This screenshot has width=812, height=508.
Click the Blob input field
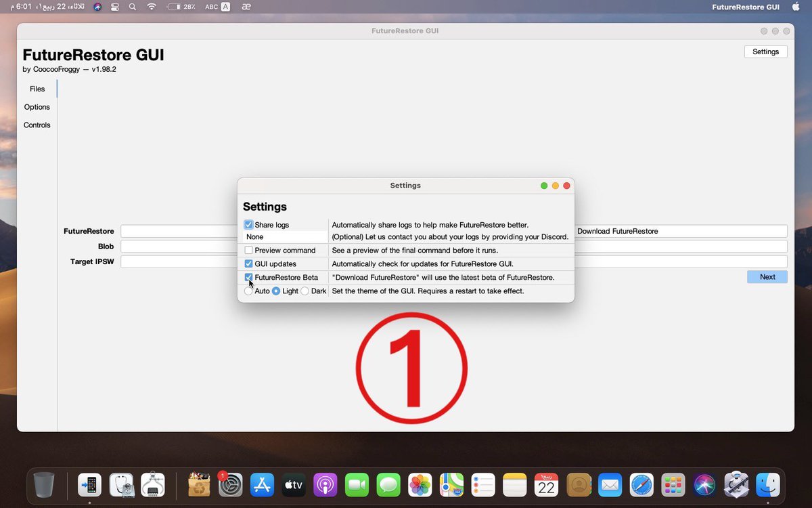coord(179,247)
